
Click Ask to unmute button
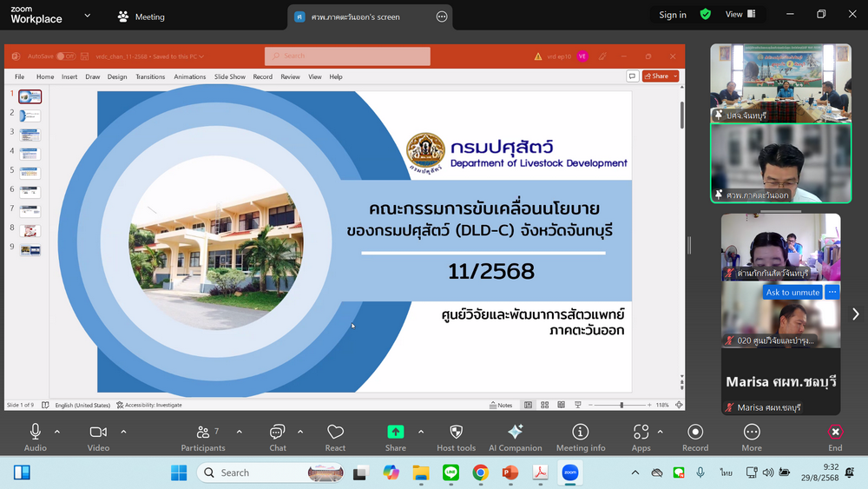click(x=792, y=292)
